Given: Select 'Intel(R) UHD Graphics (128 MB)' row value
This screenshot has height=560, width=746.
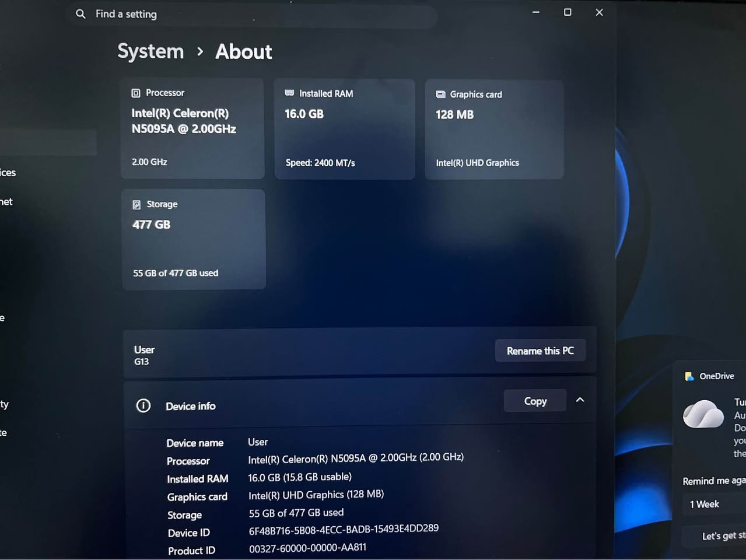Looking at the screenshot, I should coord(316,495).
